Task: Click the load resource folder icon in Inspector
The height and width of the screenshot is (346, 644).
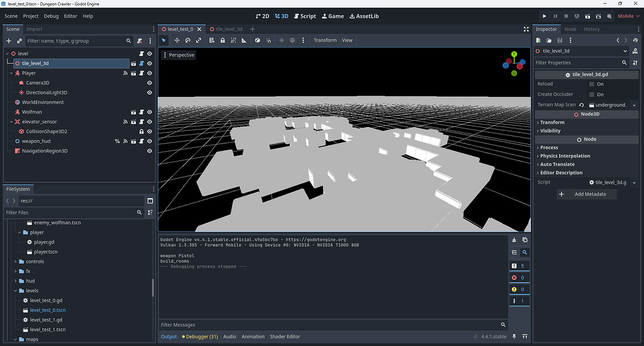Action: (x=549, y=40)
